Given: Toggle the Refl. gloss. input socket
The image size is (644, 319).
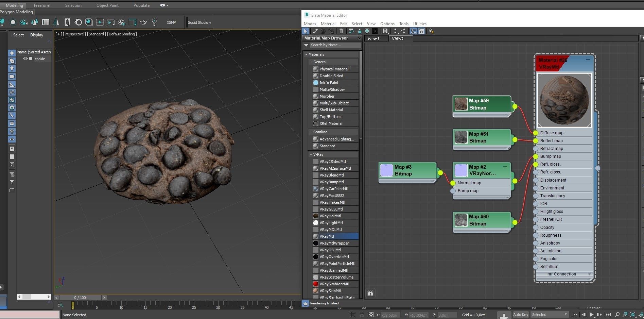Looking at the screenshot, I should point(536,164).
